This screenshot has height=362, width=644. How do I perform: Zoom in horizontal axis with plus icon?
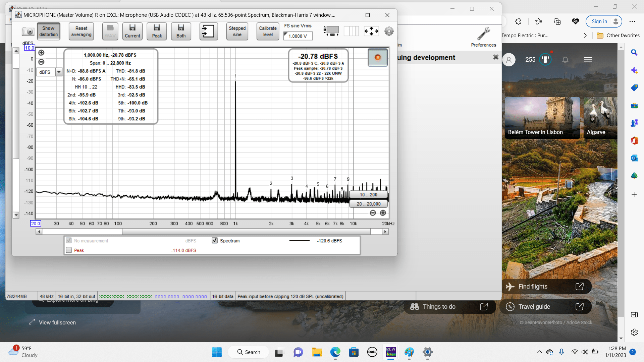pyautogui.click(x=383, y=213)
